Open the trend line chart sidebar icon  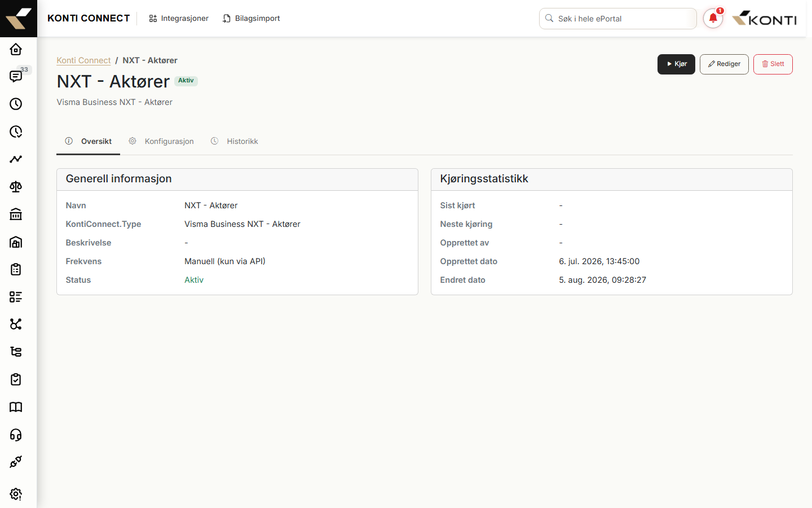(x=16, y=159)
